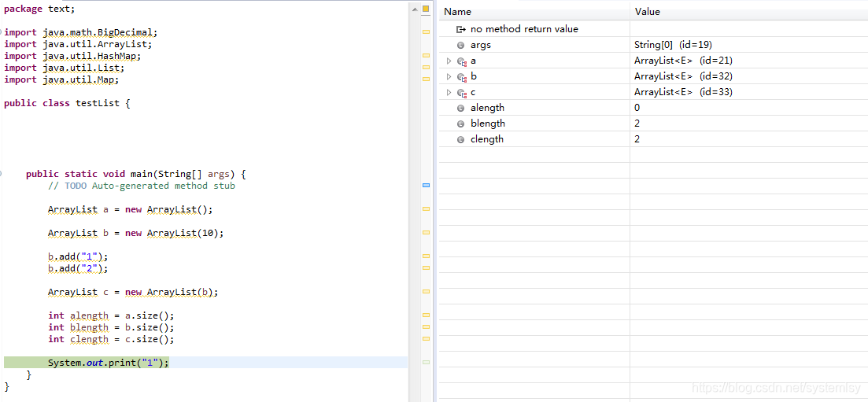Select the args variable name

tap(481, 46)
